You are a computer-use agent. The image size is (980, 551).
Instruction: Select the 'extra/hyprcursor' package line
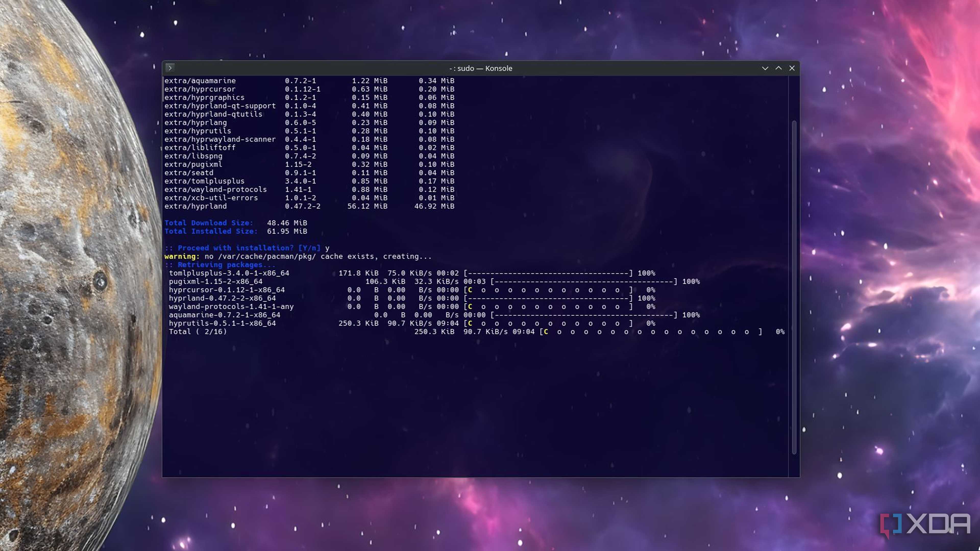[309, 89]
